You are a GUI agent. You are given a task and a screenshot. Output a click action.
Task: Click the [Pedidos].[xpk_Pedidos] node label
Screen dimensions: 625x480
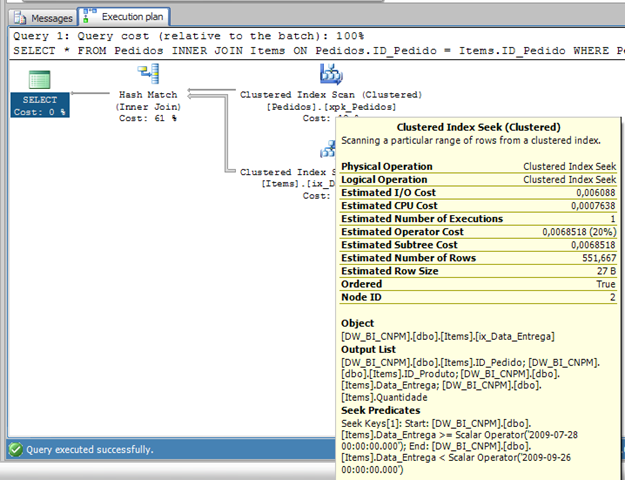coord(331,106)
